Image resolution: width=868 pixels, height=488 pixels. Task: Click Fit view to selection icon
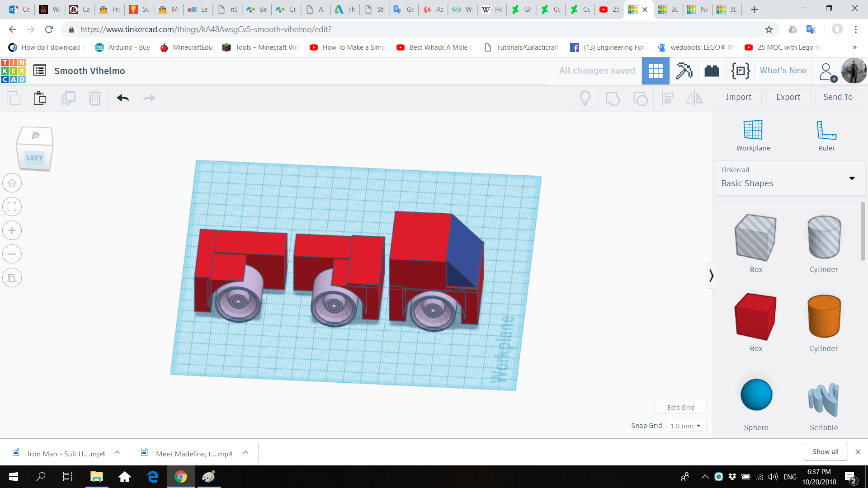click(x=12, y=206)
